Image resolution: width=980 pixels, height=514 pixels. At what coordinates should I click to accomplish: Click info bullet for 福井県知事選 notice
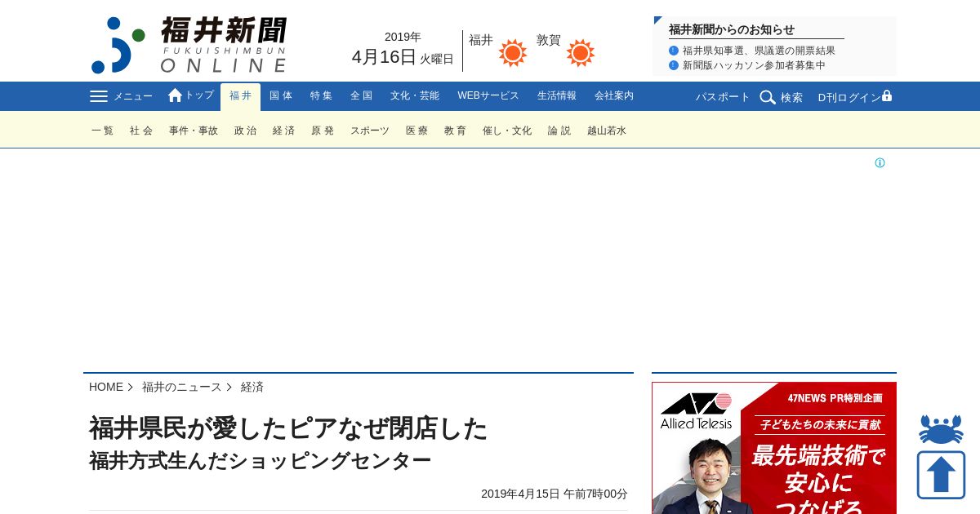pyautogui.click(x=674, y=51)
